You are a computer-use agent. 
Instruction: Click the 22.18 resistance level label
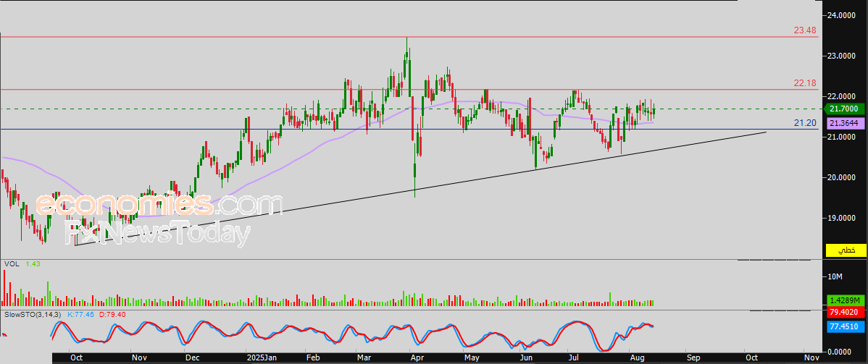tap(805, 83)
